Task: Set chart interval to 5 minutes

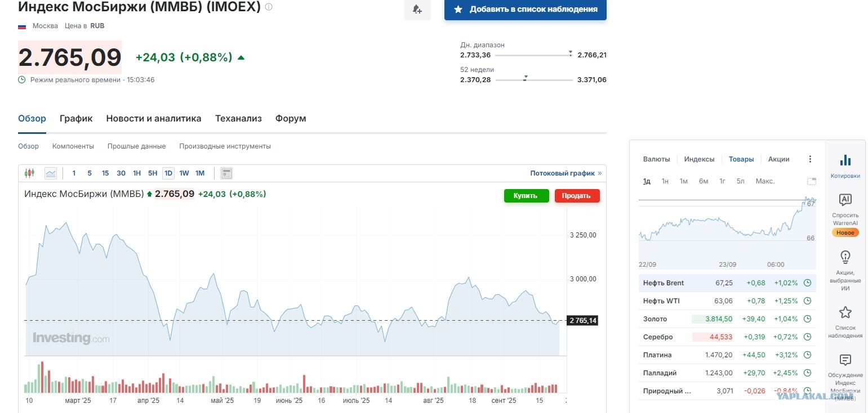Action: (x=90, y=173)
